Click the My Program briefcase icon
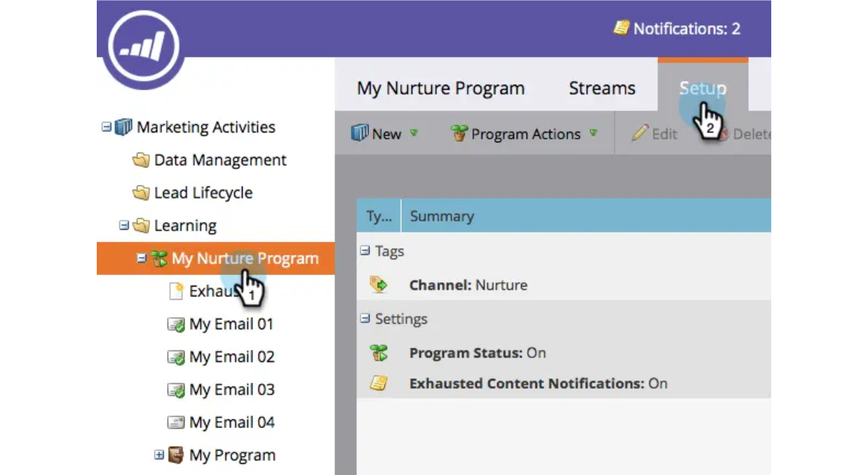Viewport: 868px width, 475px height. pos(176,455)
